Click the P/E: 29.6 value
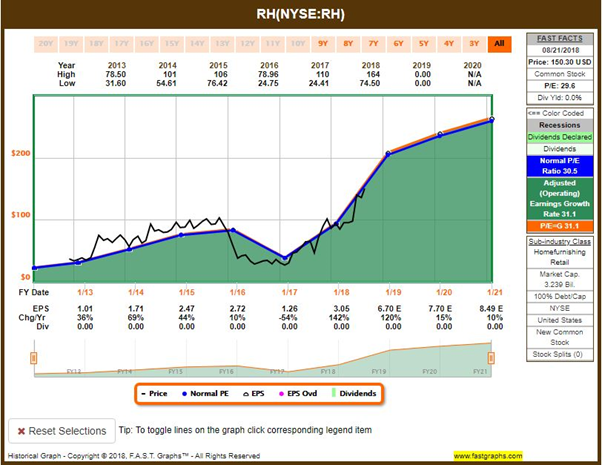602x465 pixels. (x=560, y=86)
